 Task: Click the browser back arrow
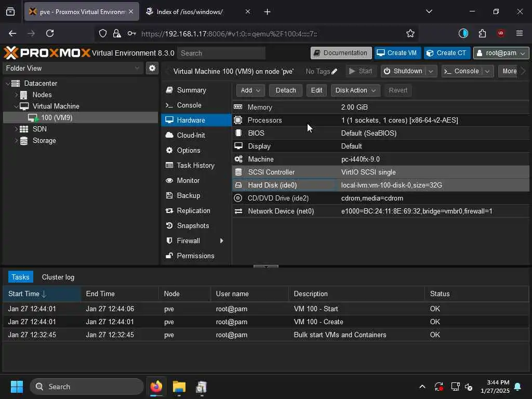12,33
